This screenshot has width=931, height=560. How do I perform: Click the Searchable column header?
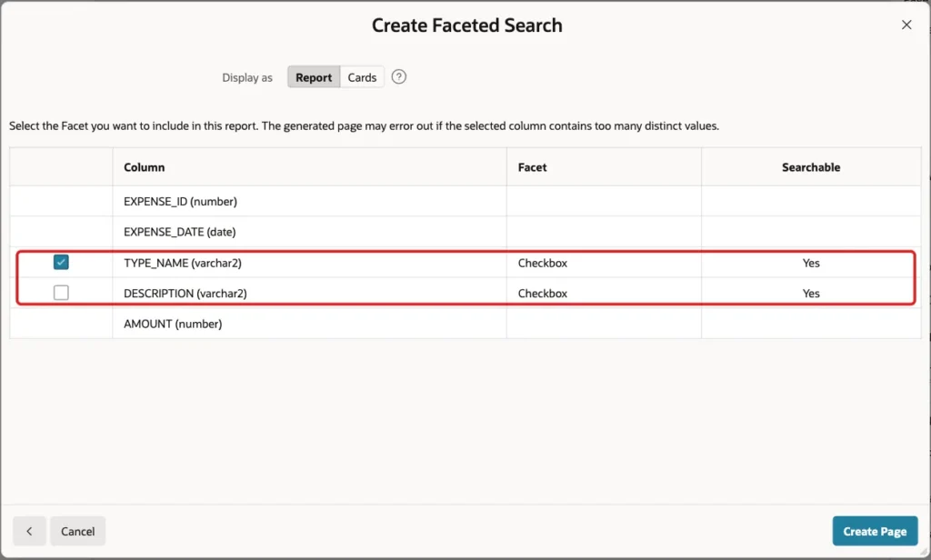click(810, 167)
